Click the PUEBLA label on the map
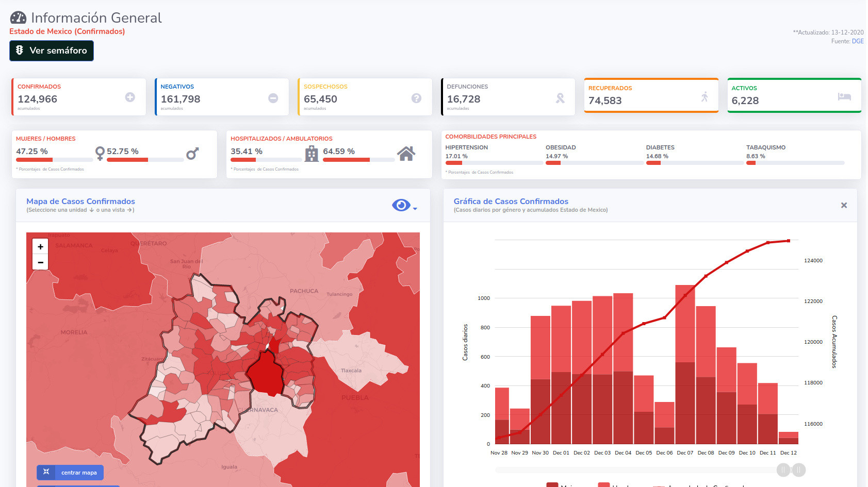 click(355, 398)
